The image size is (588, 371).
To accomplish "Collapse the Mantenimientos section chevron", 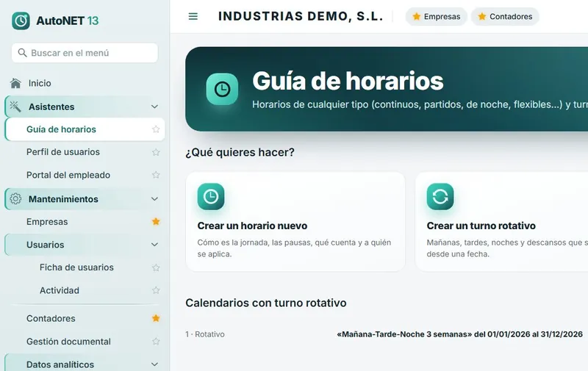I will (154, 199).
